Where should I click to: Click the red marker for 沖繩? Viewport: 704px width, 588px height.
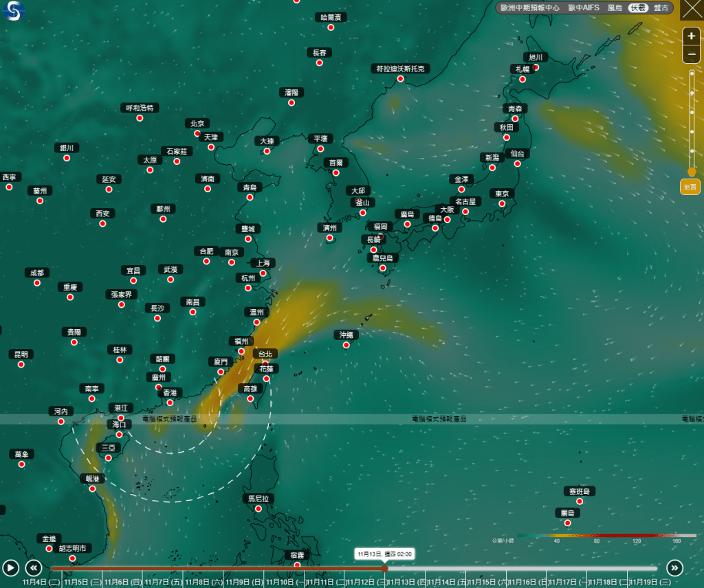tap(346, 345)
